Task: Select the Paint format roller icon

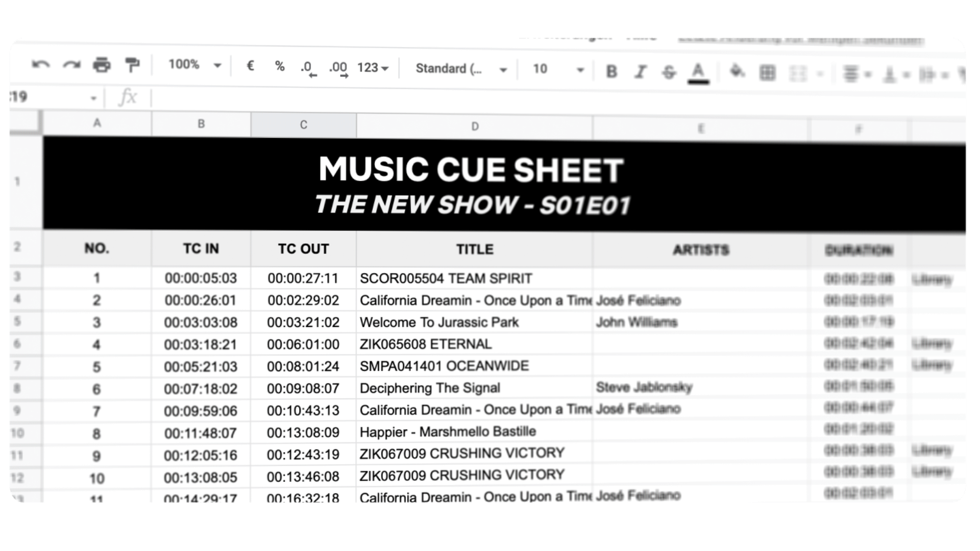Action: click(132, 65)
